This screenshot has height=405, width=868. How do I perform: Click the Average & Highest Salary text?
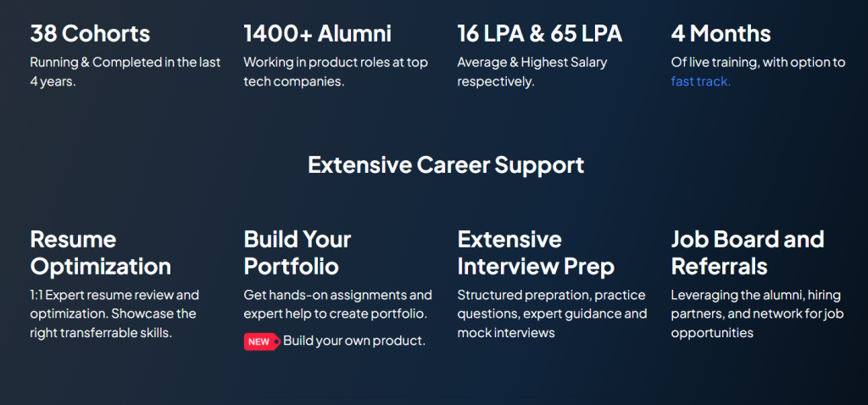pos(532,72)
